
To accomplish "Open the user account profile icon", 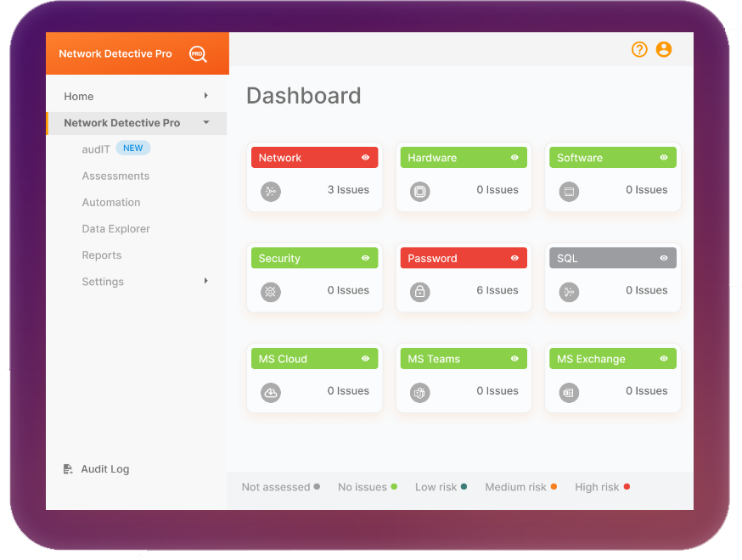I will [x=663, y=49].
